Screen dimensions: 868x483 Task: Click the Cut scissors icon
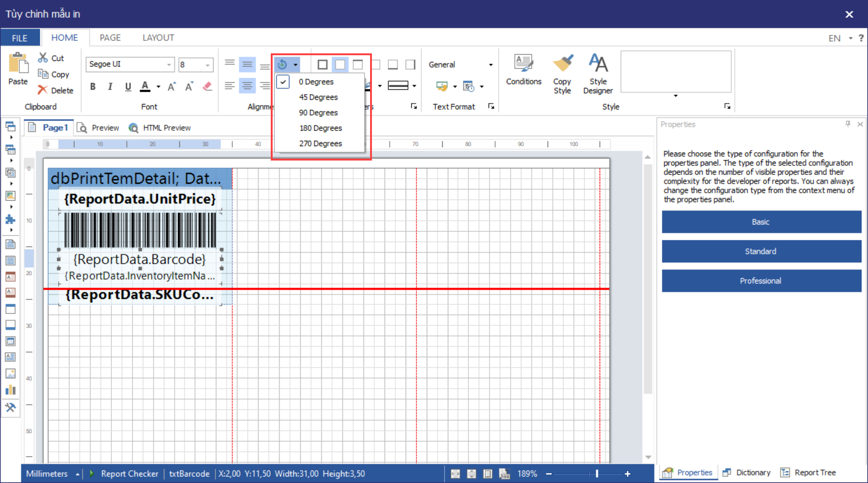tap(43, 58)
